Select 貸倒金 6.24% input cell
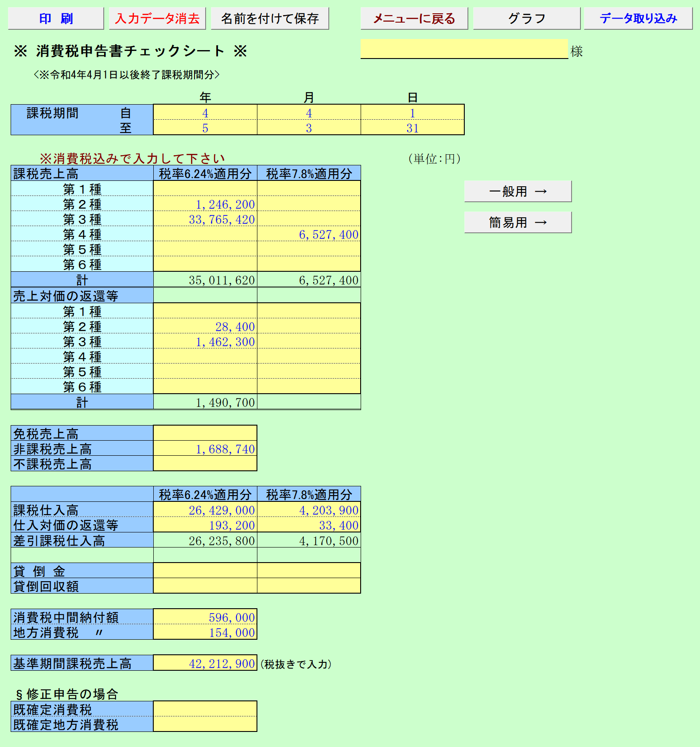 point(205,571)
